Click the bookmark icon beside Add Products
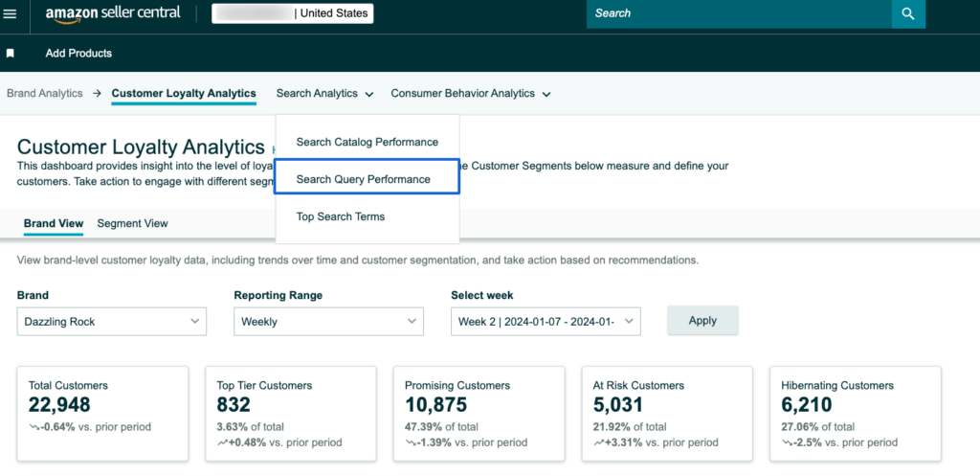The height and width of the screenshot is (476, 980). [10, 54]
